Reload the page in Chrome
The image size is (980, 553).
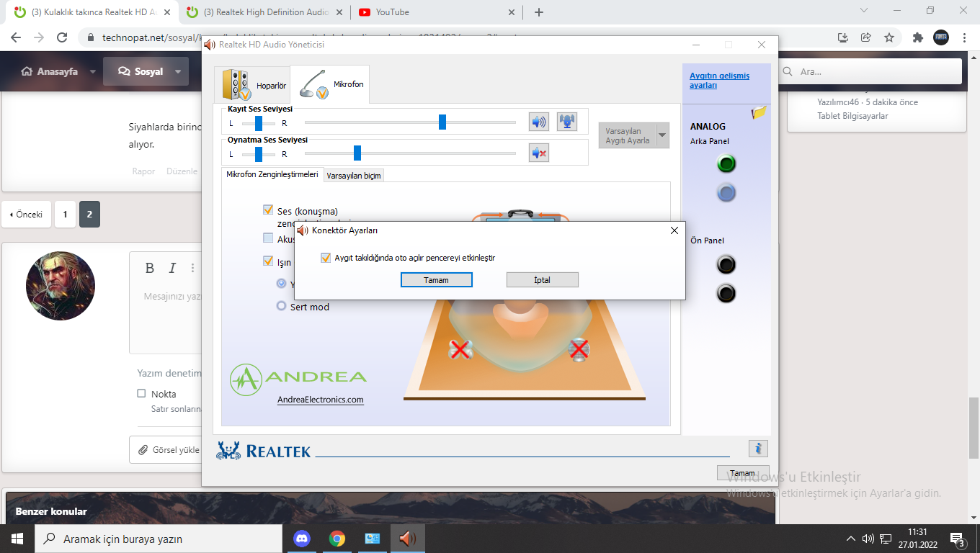[62, 37]
